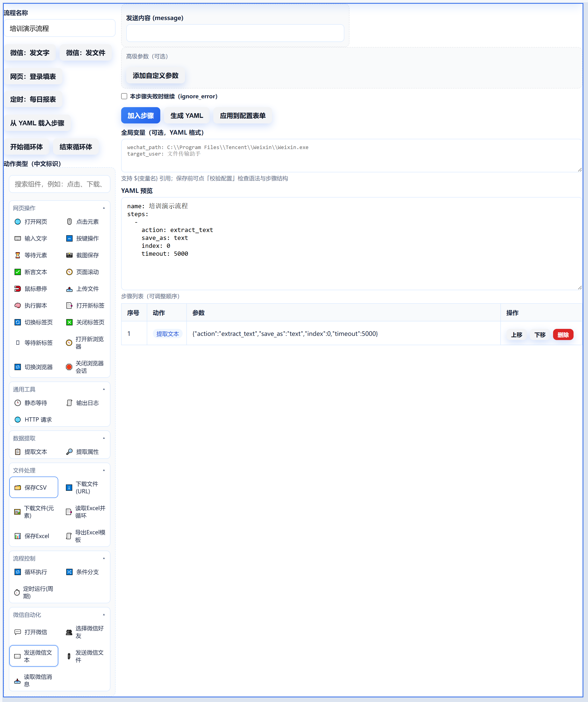Screen dimensions: 588x702
Task: Click 从 YAML 载入步骤 button
Action: (37, 123)
